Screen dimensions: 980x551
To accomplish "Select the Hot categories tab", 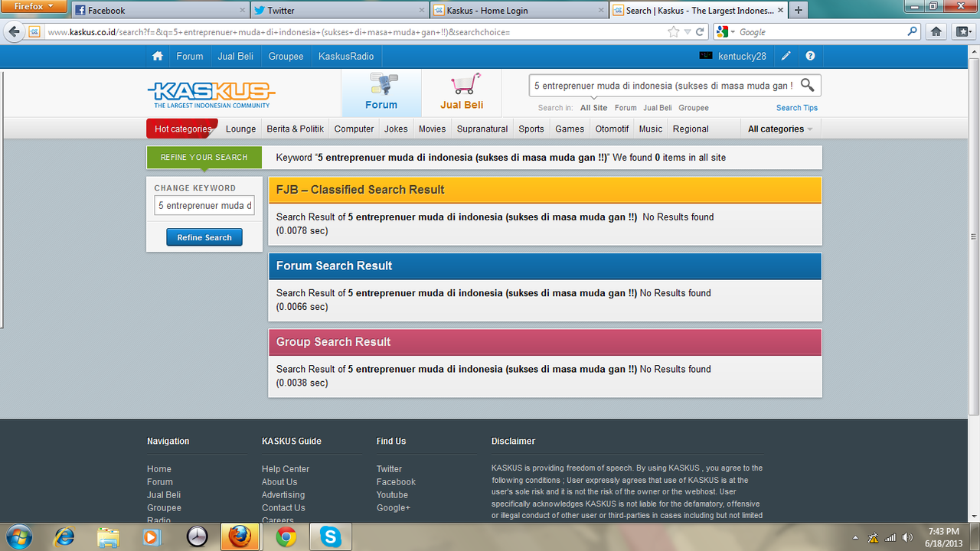I will point(182,129).
